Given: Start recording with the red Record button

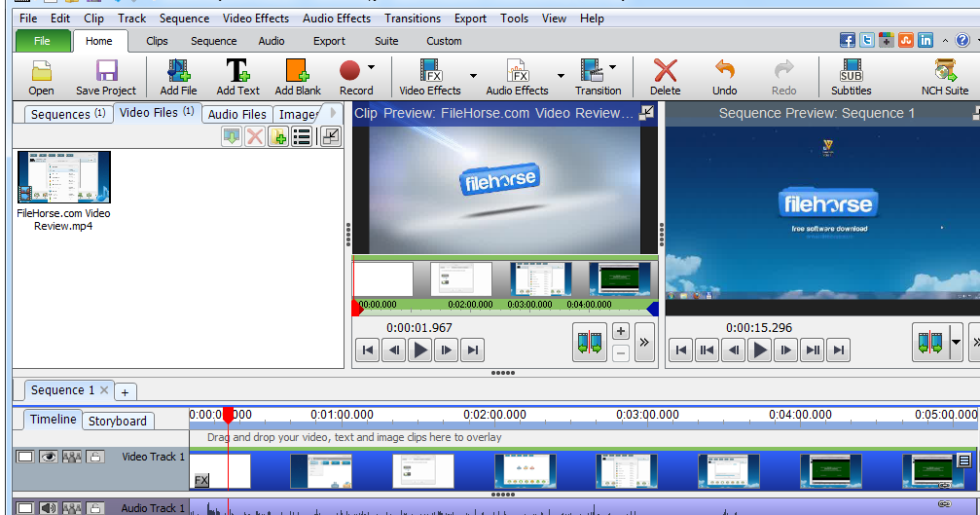Looking at the screenshot, I should 350,70.
